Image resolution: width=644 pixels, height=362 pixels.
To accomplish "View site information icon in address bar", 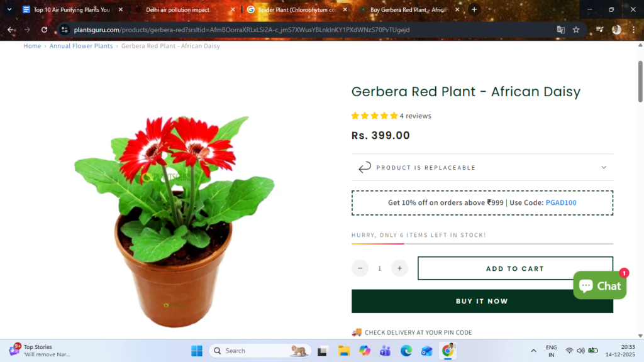I will coord(64,30).
